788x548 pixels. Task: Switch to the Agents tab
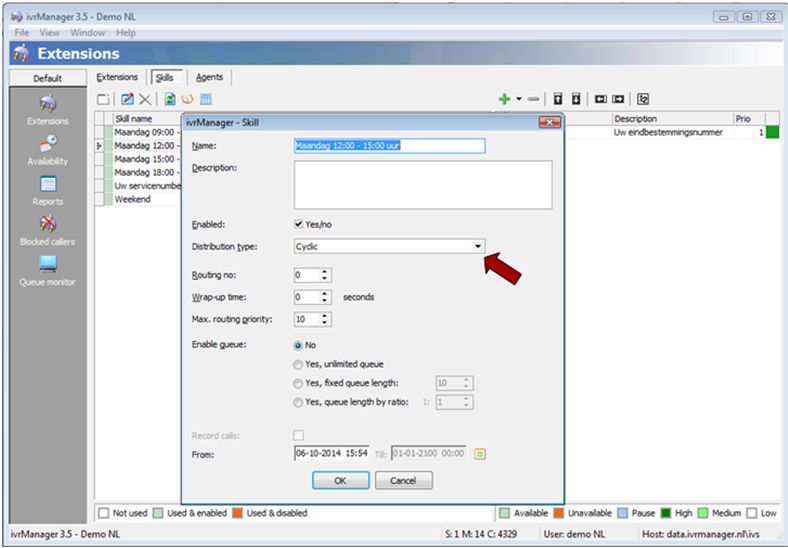pos(209,77)
